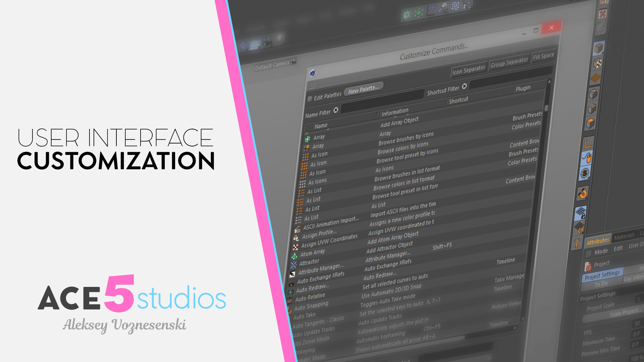Toggle the magnet Snap icon
This screenshot has width=644, height=362.
click(x=583, y=193)
